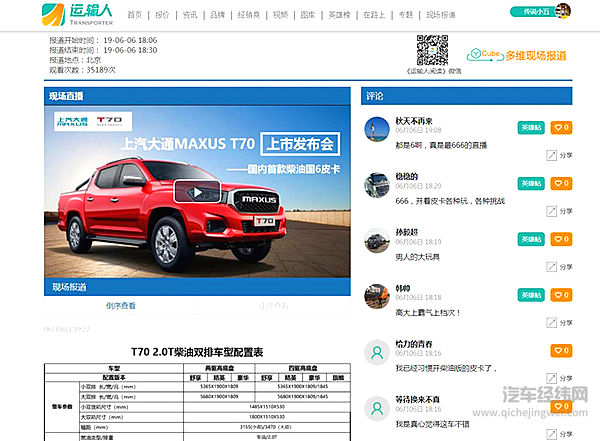Open the 视频 navigation item
The height and width of the screenshot is (441, 600).
281,16
